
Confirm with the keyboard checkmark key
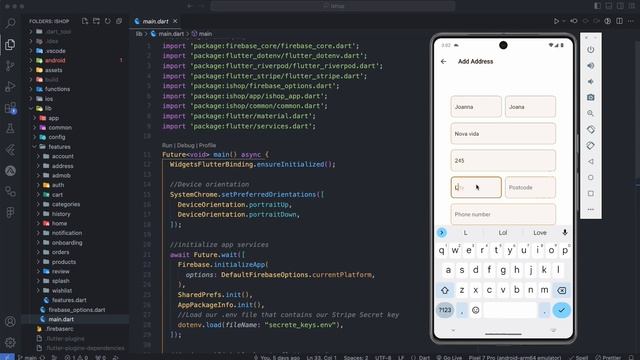(562, 310)
